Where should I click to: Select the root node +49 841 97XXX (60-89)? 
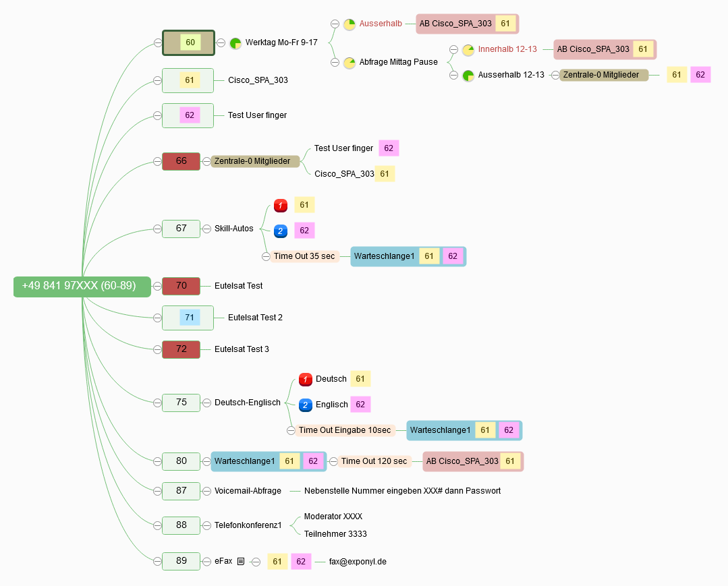point(82,287)
